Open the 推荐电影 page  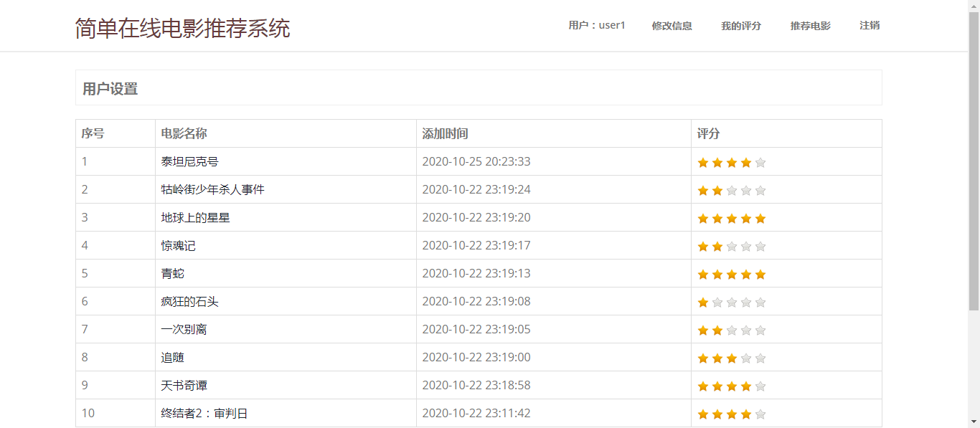click(x=811, y=26)
